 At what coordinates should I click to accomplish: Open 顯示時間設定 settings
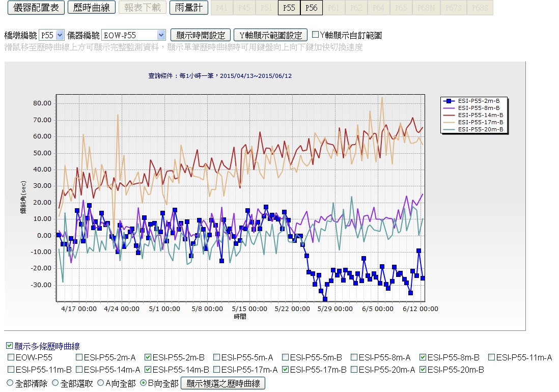tap(201, 35)
